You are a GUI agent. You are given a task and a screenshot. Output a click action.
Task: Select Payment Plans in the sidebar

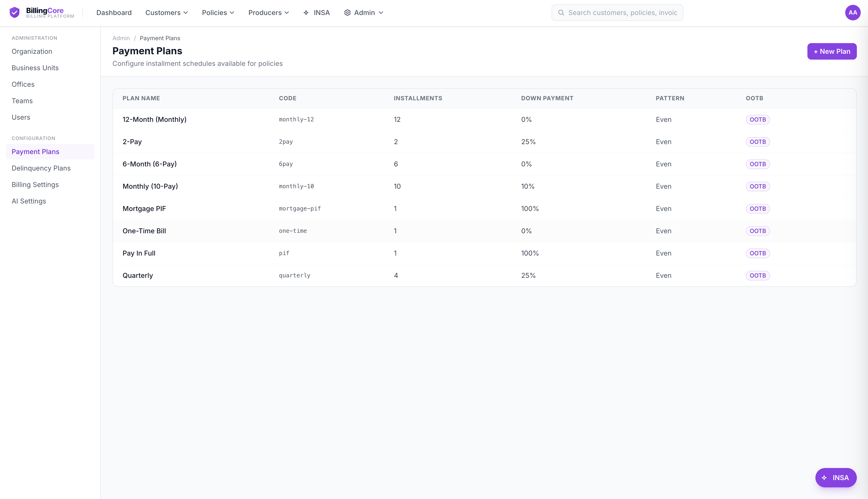[x=50, y=151]
